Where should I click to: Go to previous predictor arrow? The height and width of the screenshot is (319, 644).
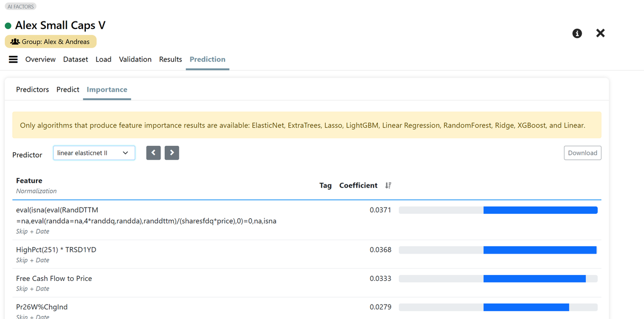click(153, 153)
